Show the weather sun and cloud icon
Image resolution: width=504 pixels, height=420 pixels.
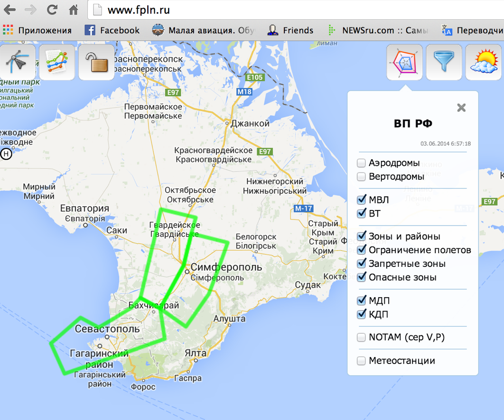[484, 62]
